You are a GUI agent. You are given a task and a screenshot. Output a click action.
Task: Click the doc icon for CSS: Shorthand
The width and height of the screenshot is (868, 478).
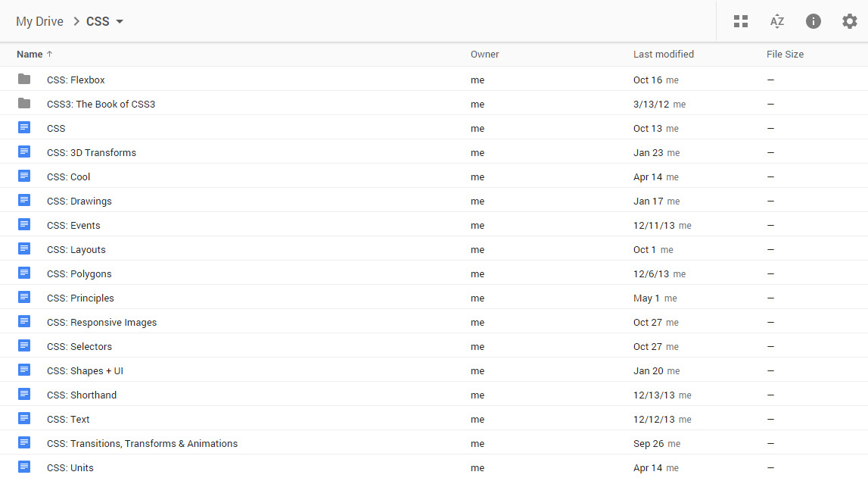(x=23, y=395)
